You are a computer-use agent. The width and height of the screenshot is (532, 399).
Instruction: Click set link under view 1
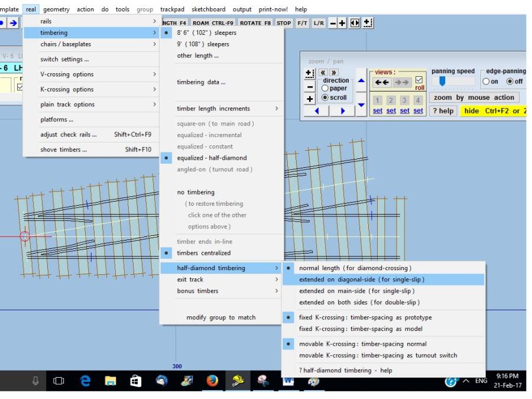click(377, 111)
